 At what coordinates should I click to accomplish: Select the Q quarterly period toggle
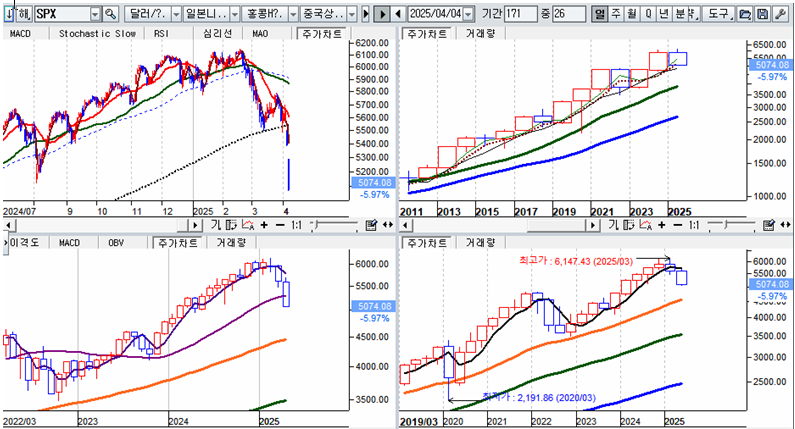pyautogui.click(x=648, y=14)
